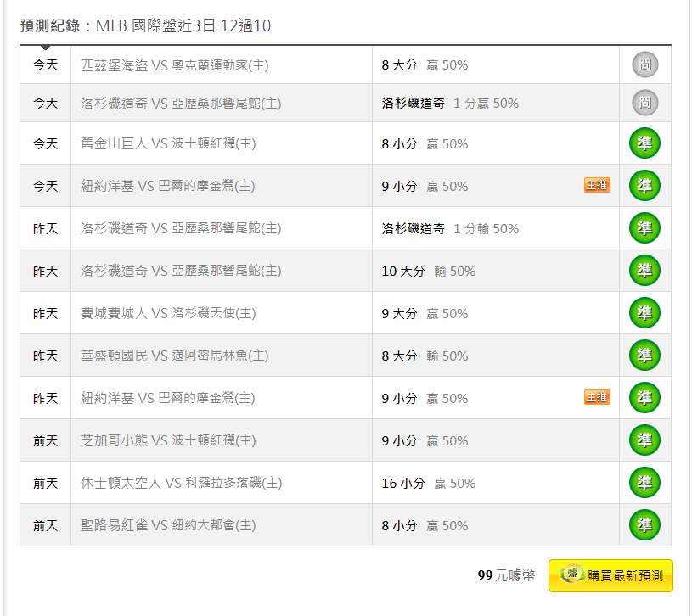Select 休士頓太空人 VS 科羅拉多落磯(主) match

pos(182,483)
